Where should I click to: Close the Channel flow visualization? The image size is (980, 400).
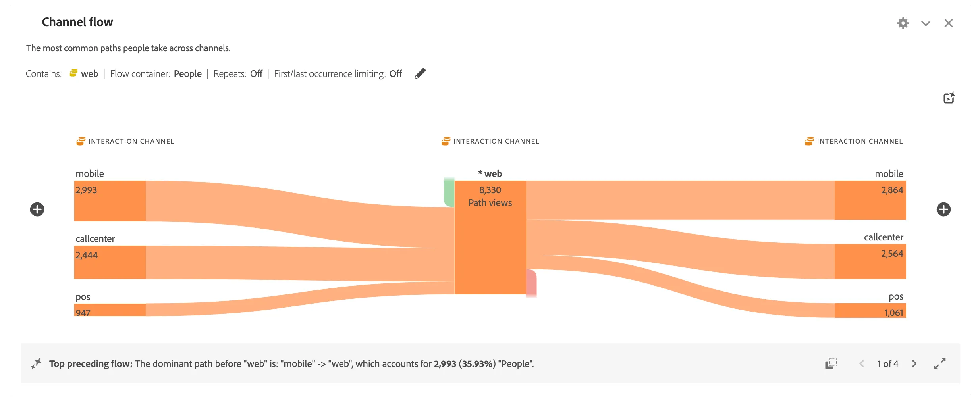pos(949,23)
